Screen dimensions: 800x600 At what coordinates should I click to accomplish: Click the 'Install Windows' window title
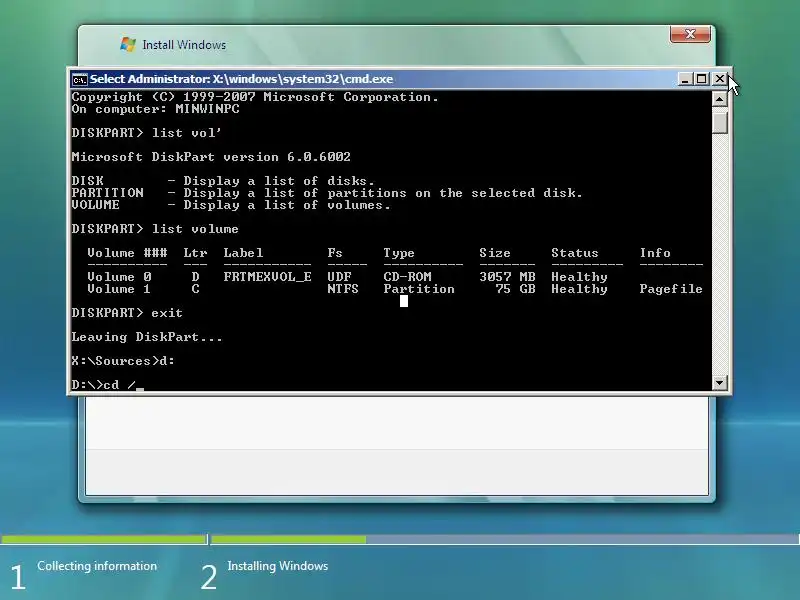[184, 45]
